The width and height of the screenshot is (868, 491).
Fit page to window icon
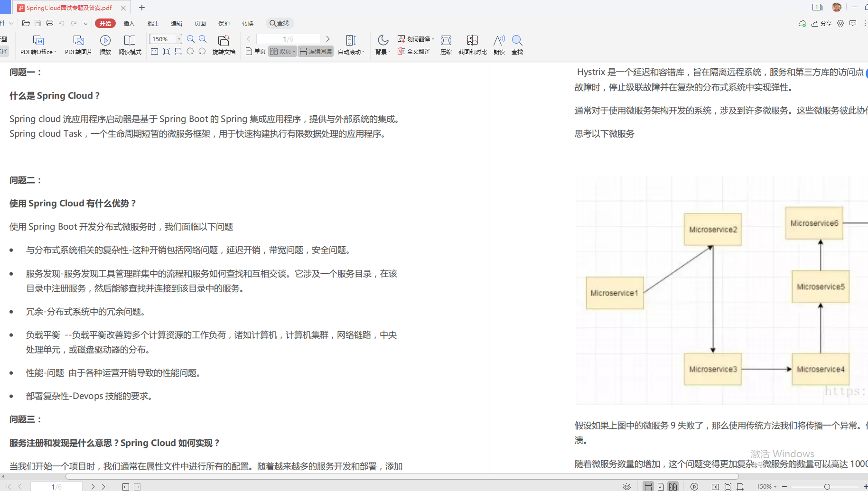pos(167,51)
